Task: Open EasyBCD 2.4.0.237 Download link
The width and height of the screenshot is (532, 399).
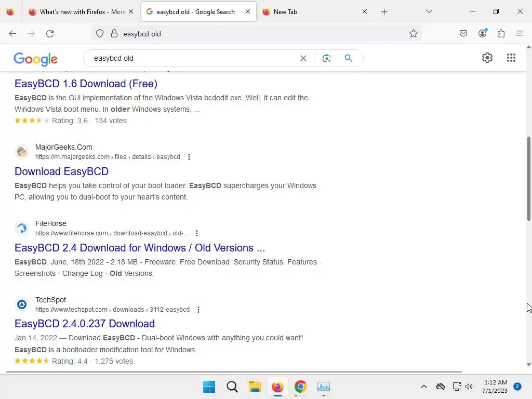Action: (x=85, y=324)
